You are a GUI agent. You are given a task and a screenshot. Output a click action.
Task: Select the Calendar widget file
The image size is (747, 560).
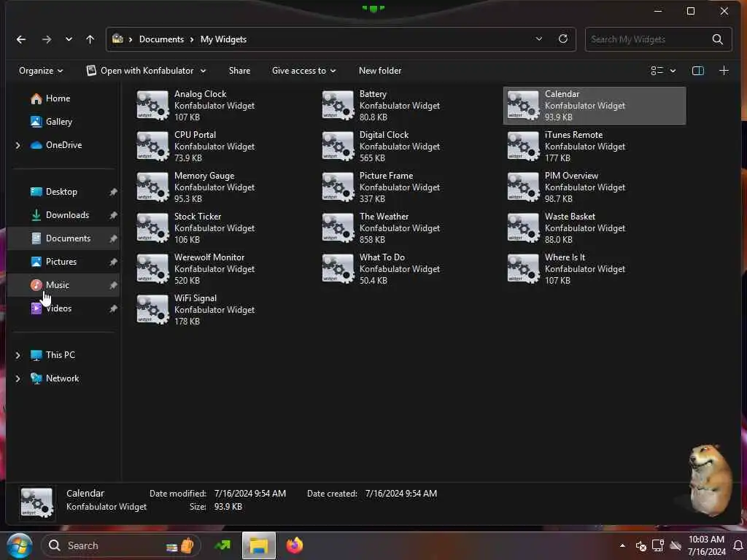pos(594,106)
